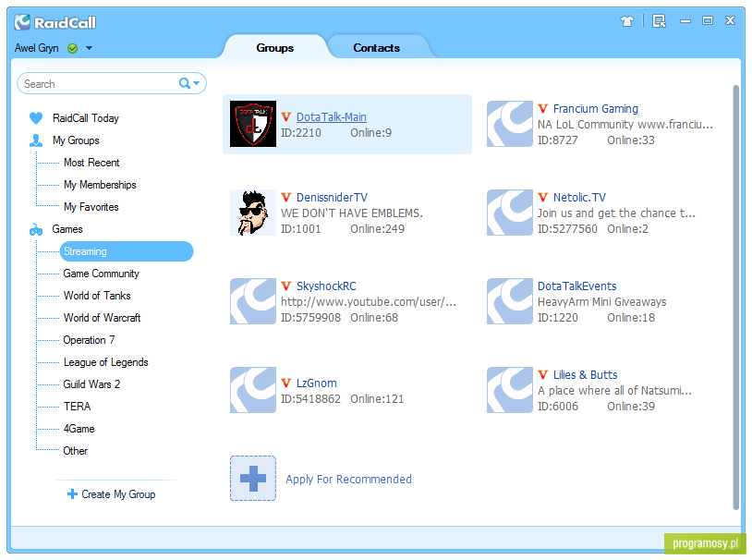Image resolution: width=752 pixels, height=560 pixels.
Task: Open the Guild Wars 2 category
Action: (x=91, y=384)
